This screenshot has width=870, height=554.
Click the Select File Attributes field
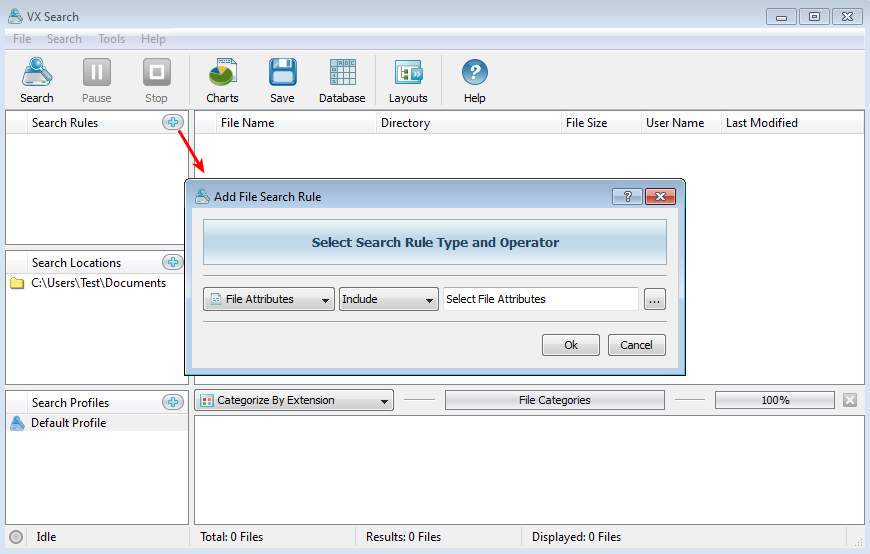pyautogui.click(x=540, y=299)
